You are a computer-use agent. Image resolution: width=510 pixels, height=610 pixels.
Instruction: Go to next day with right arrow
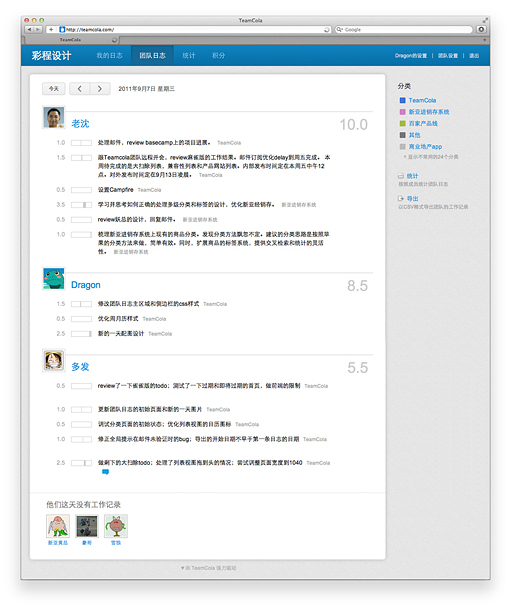[100, 89]
